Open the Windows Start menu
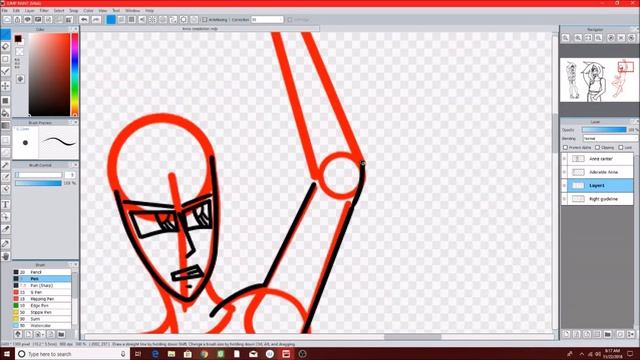The image size is (640, 360). [x=7, y=354]
